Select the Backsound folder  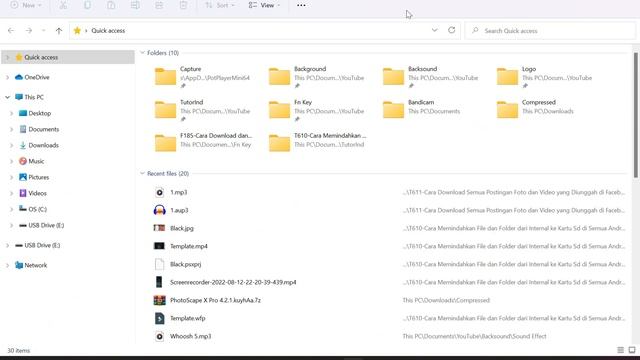click(x=431, y=77)
